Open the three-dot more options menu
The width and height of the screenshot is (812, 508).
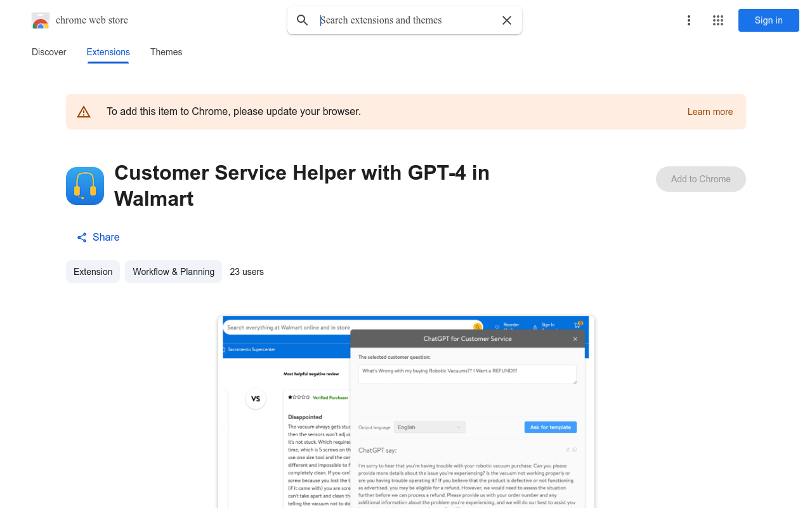click(689, 20)
